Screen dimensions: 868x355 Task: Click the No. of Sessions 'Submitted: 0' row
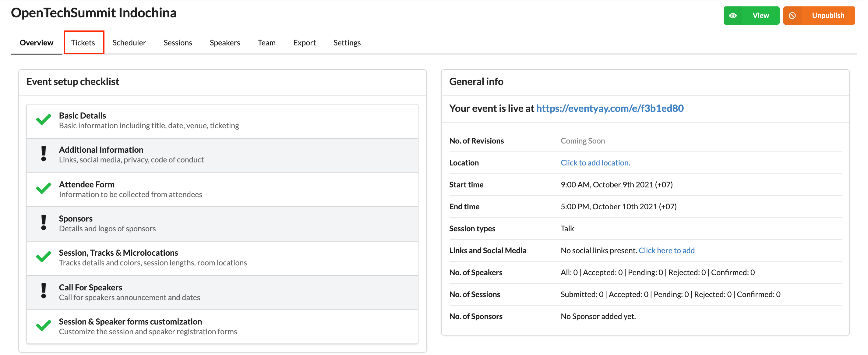(670, 294)
